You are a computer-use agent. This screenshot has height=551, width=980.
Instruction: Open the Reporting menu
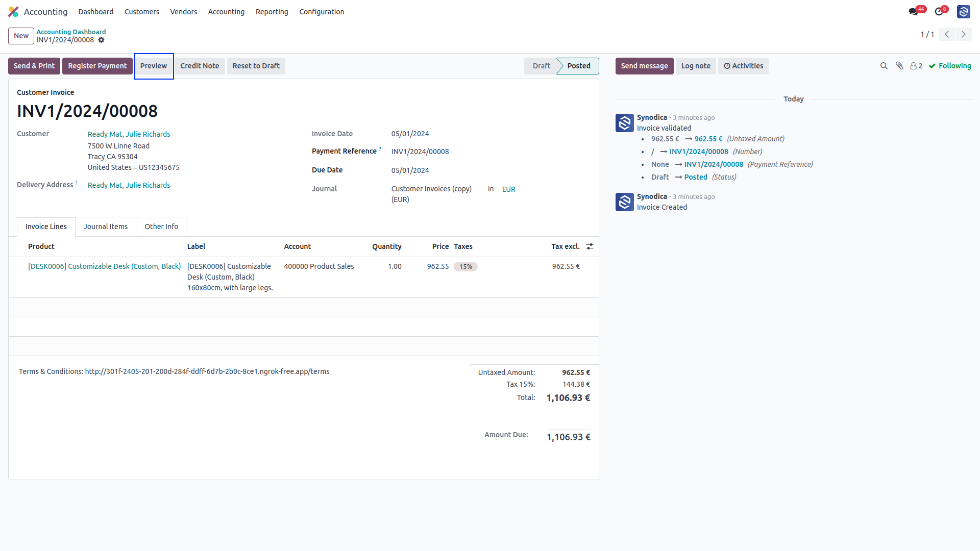[x=272, y=12]
